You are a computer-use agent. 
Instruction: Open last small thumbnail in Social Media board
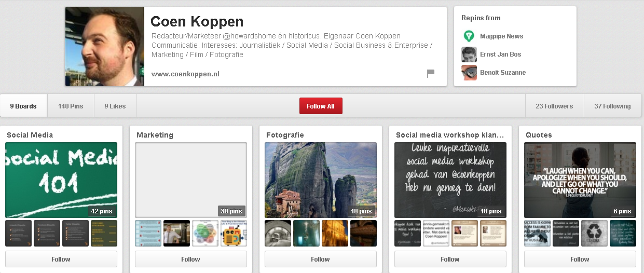pos(104,233)
